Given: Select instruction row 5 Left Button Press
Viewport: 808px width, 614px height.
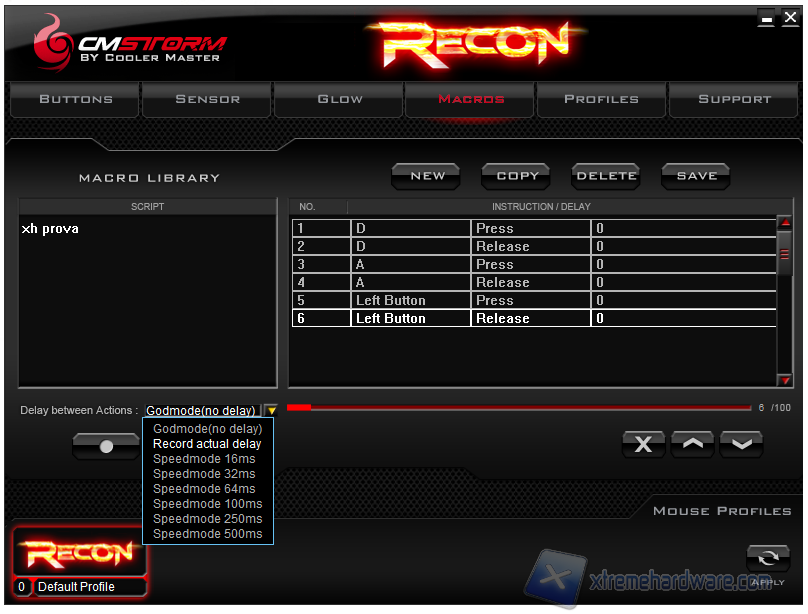Looking at the screenshot, I should point(533,300).
